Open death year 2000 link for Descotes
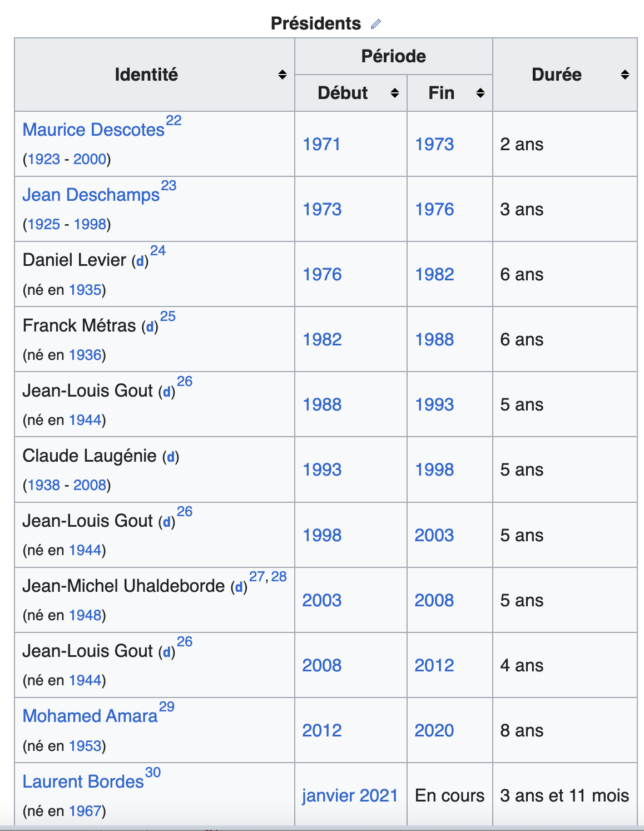Screen dimensions: 644x831 click(x=90, y=159)
